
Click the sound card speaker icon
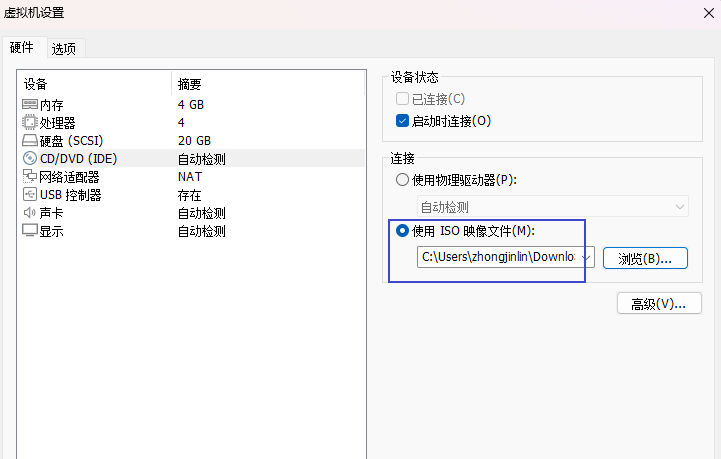30,213
